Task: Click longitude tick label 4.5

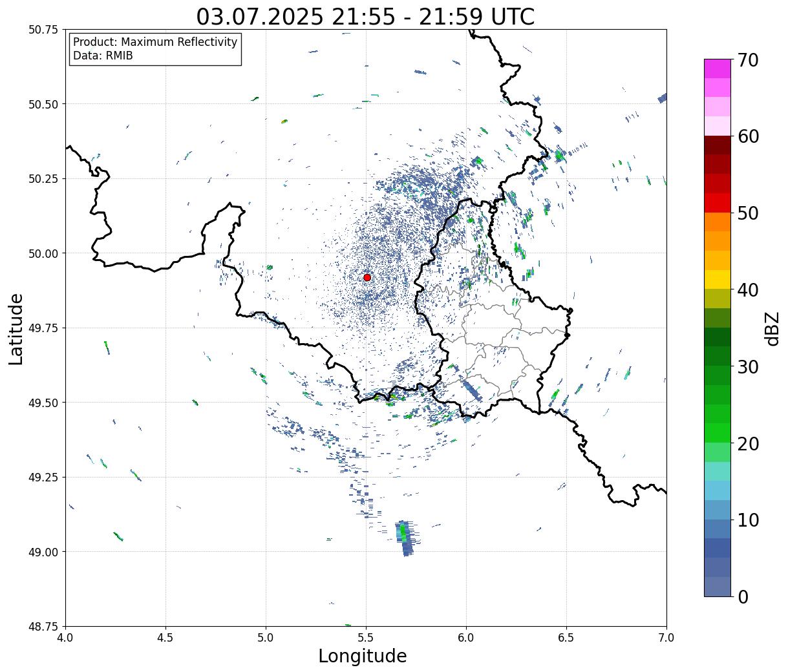Action: (165, 638)
